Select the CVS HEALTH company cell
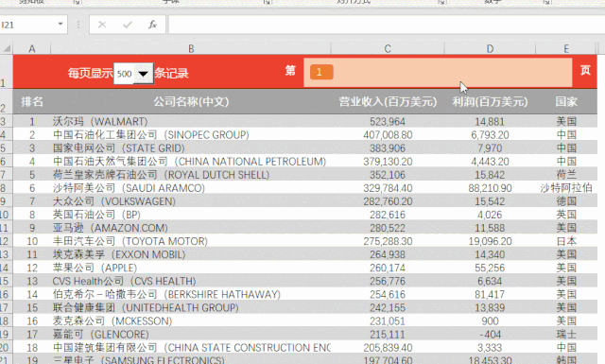605x364 pixels. click(x=191, y=282)
